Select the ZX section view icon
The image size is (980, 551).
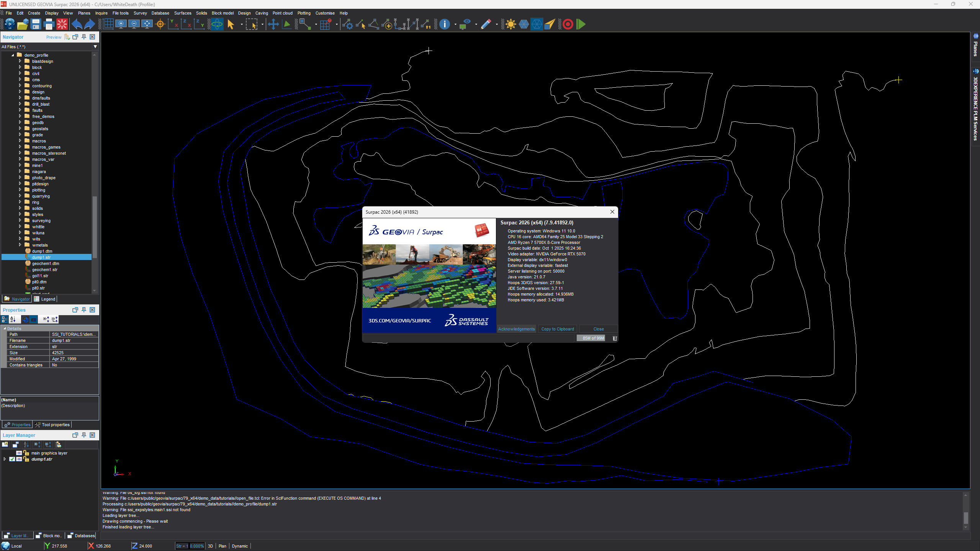(187, 24)
